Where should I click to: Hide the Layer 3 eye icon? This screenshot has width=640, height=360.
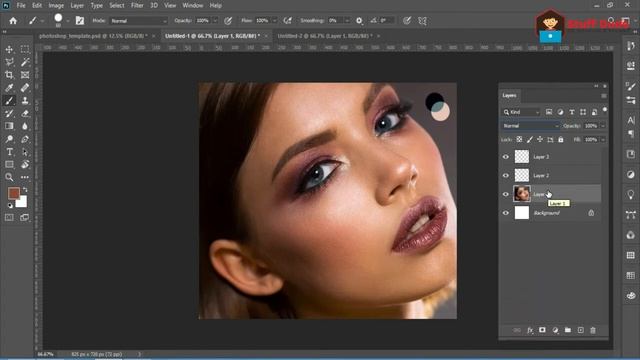(506, 157)
